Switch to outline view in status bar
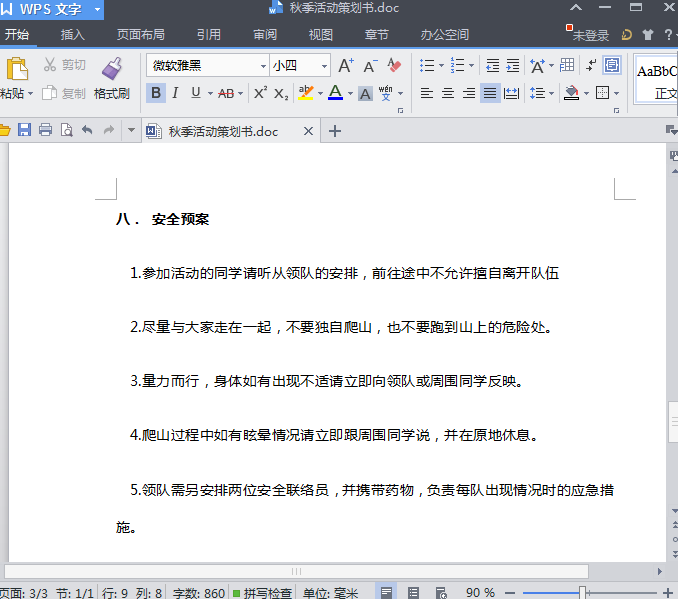 pyautogui.click(x=413, y=593)
